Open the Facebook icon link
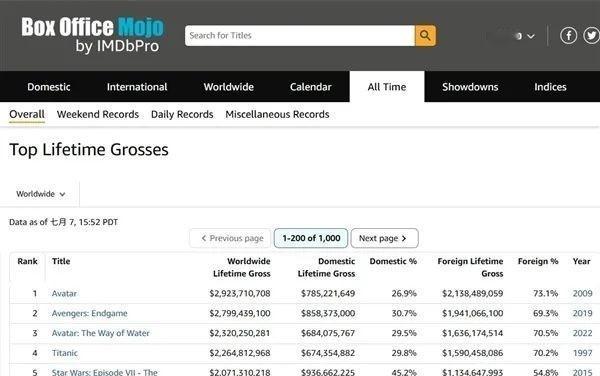 (569, 36)
